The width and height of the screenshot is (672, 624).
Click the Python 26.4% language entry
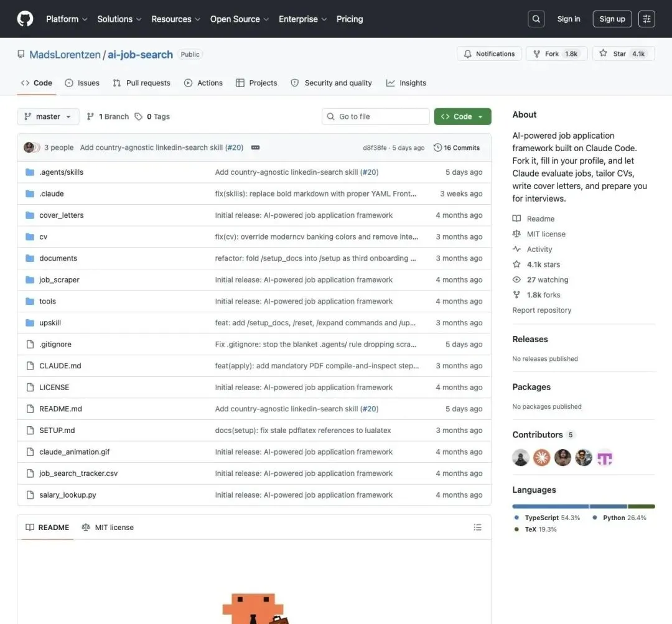point(619,518)
